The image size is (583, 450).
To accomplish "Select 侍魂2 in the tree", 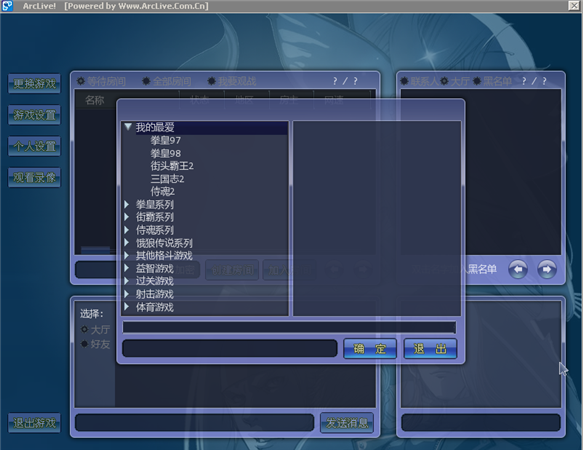I will point(162,192).
